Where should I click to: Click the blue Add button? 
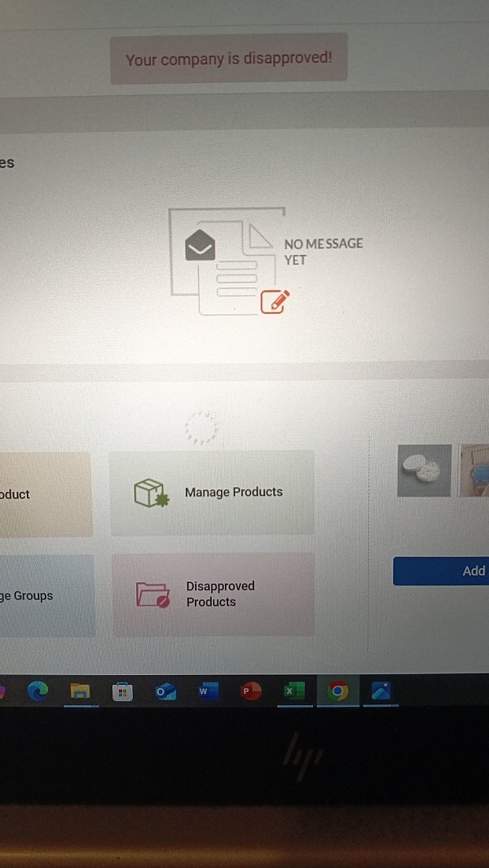pyautogui.click(x=441, y=571)
